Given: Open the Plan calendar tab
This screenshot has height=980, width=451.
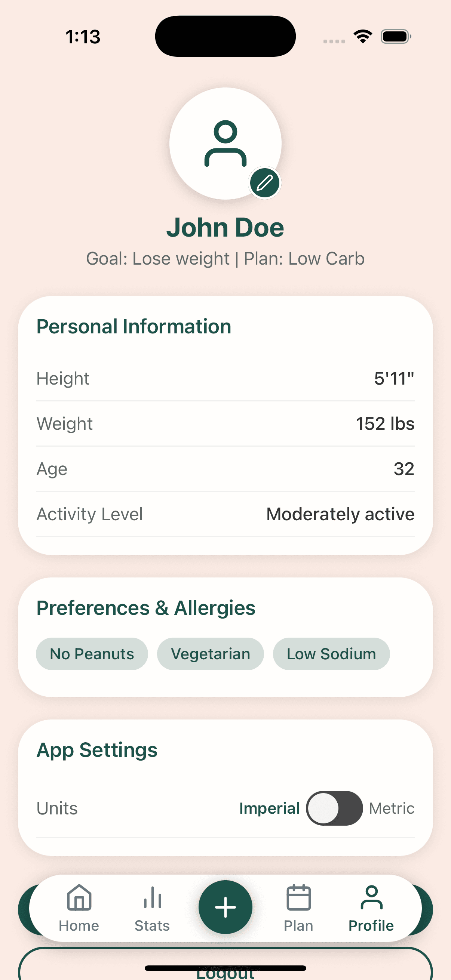Looking at the screenshot, I should [298, 908].
